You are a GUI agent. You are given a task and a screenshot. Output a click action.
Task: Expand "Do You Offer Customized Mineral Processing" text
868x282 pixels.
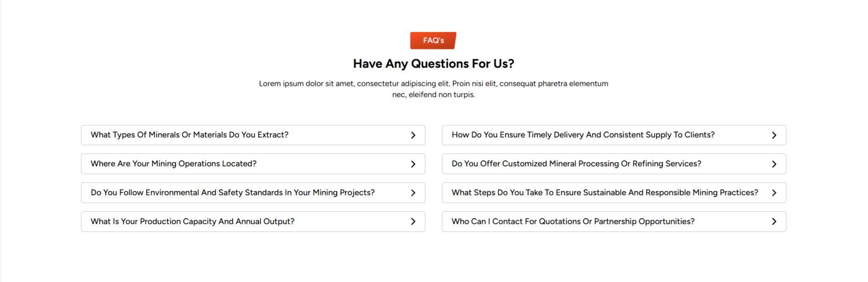[576, 164]
